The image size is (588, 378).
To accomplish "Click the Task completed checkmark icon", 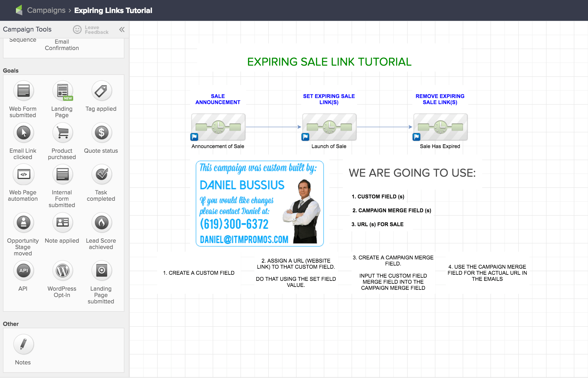I will click(101, 174).
